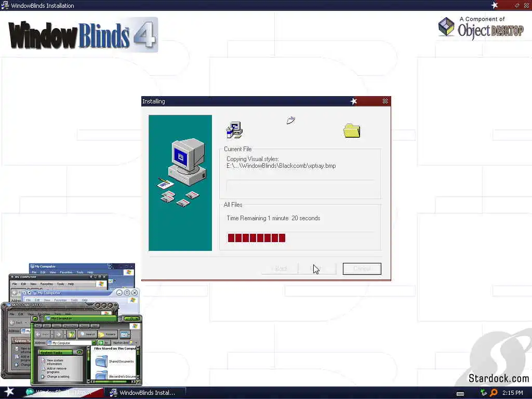Click the Cancel button in the Installing dialog
The width and height of the screenshot is (532, 399).
[362, 269]
